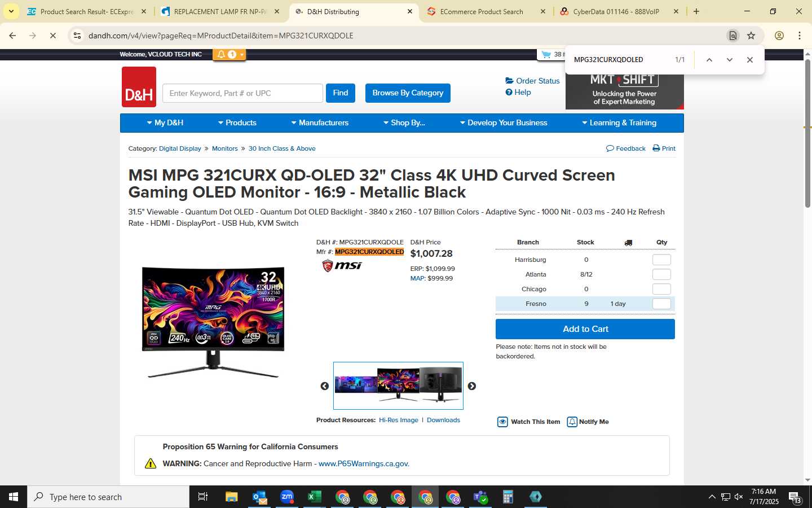Screen dimensions: 812x508
Task: Open Excel from taskbar
Action: pyautogui.click(x=315, y=497)
